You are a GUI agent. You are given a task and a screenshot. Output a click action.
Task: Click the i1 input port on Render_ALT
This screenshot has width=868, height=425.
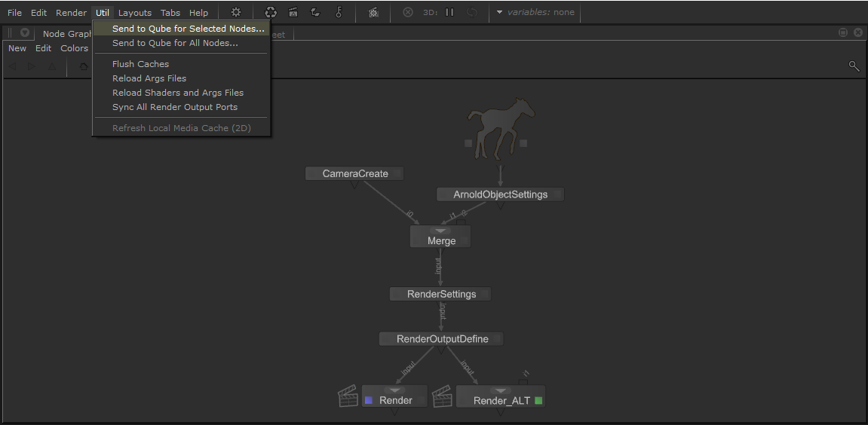(523, 382)
